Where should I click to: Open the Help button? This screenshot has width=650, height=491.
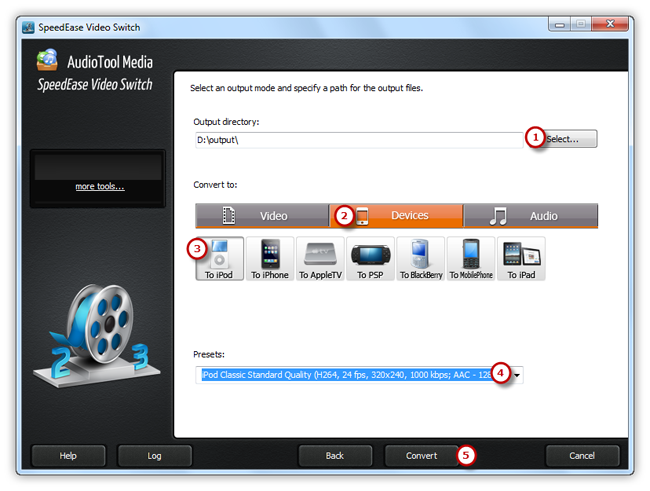point(68,456)
